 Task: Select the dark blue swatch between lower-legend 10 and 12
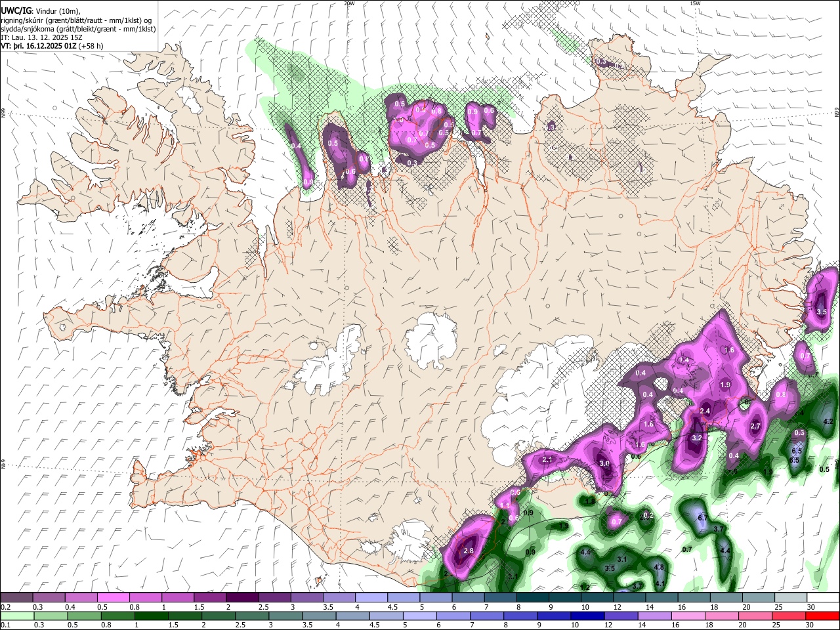587,616
